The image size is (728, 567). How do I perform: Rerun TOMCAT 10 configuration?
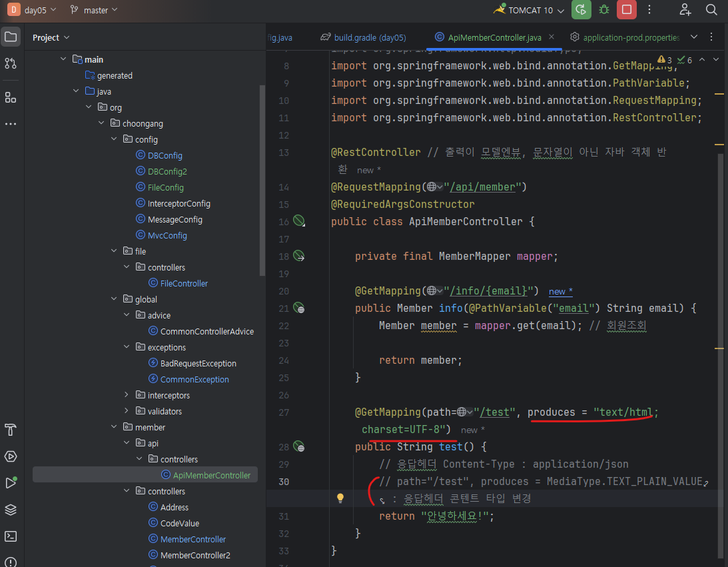tap(581, 10)
